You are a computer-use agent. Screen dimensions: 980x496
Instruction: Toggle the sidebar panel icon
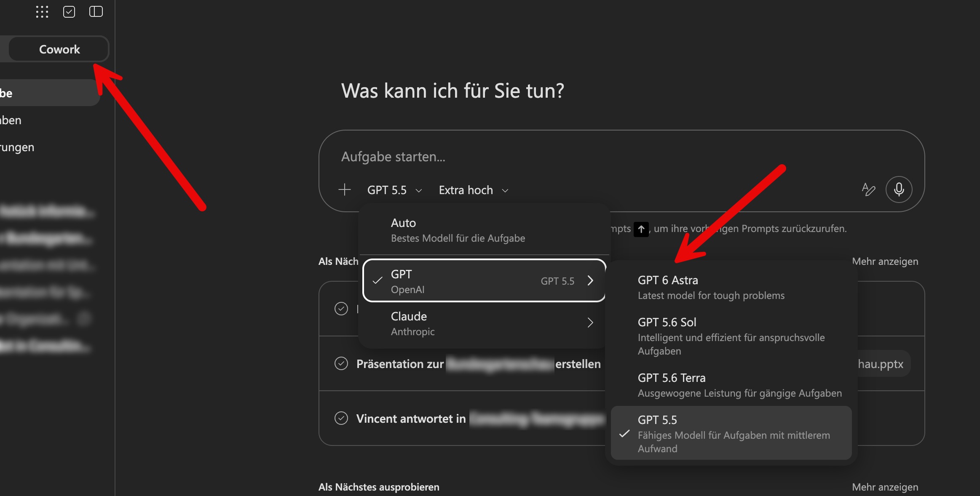96,12
